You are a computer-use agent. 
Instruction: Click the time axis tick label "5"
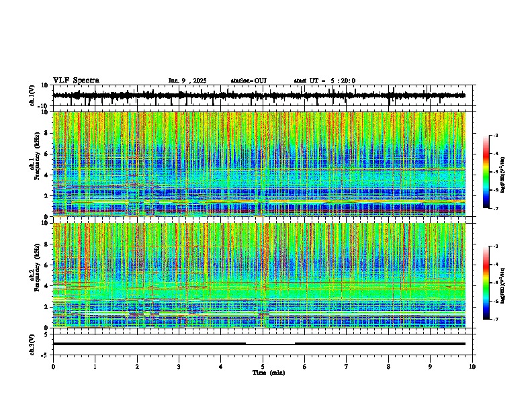pyautogui.click(x=263, y=367)
